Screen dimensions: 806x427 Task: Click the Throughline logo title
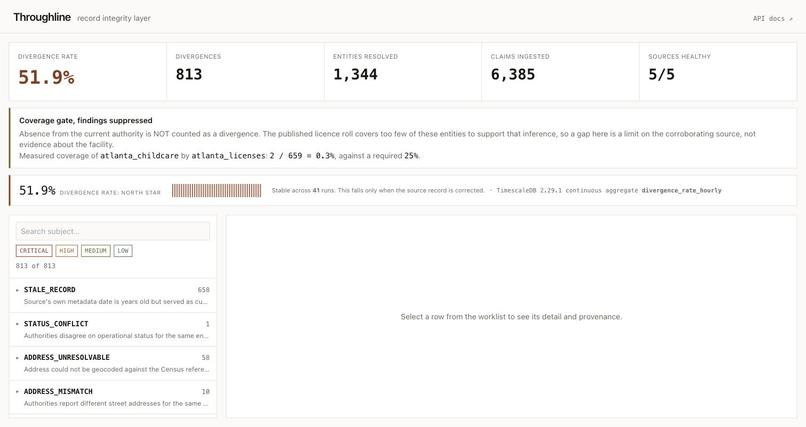(42, 17)
